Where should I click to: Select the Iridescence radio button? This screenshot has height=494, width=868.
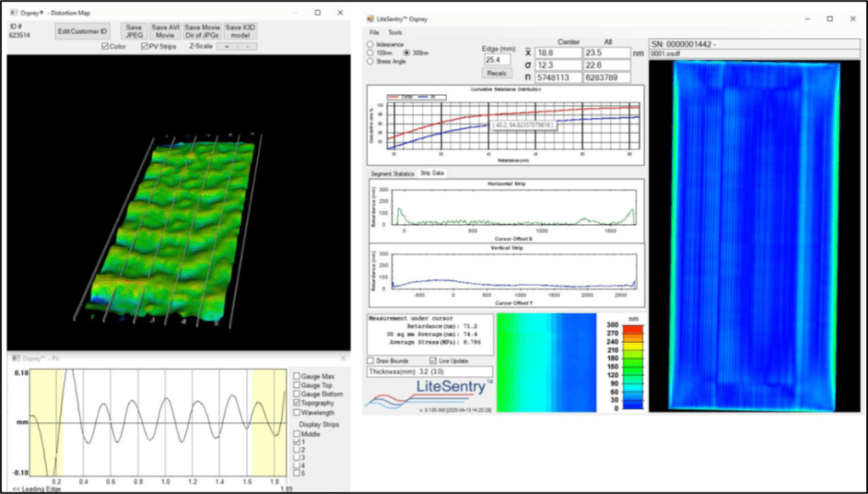pos(370,44)
